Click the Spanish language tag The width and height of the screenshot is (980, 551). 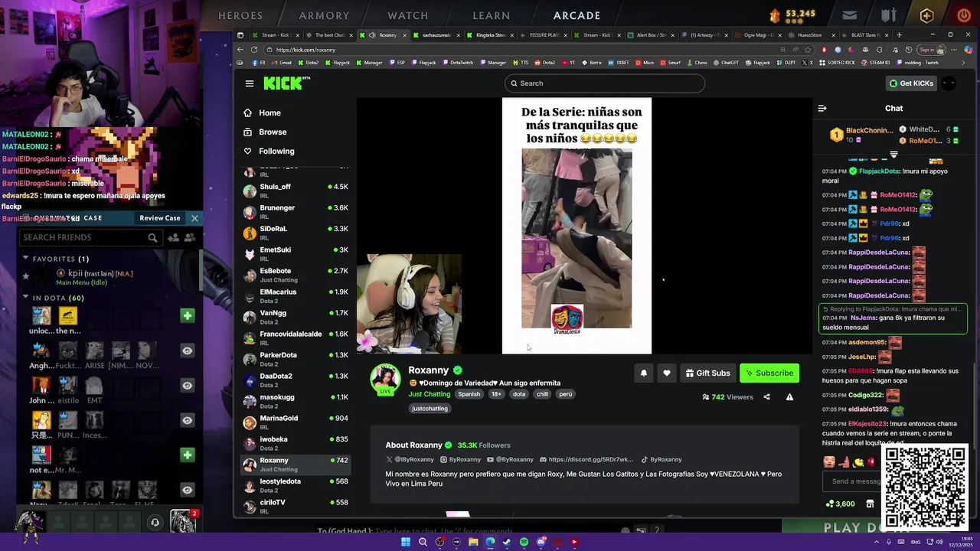469,394
